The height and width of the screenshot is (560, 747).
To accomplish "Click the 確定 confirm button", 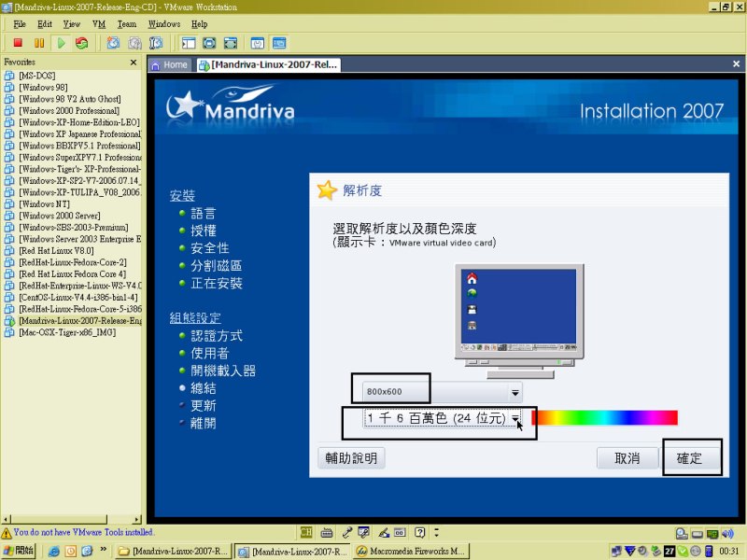I will click(x=689, y=458).
